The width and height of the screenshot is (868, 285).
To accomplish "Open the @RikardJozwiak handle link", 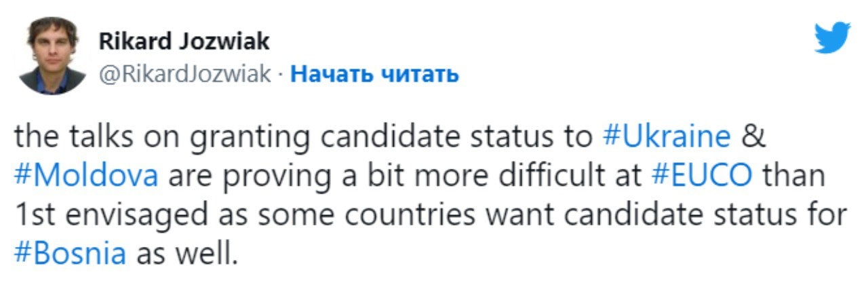I will (186, 73).
